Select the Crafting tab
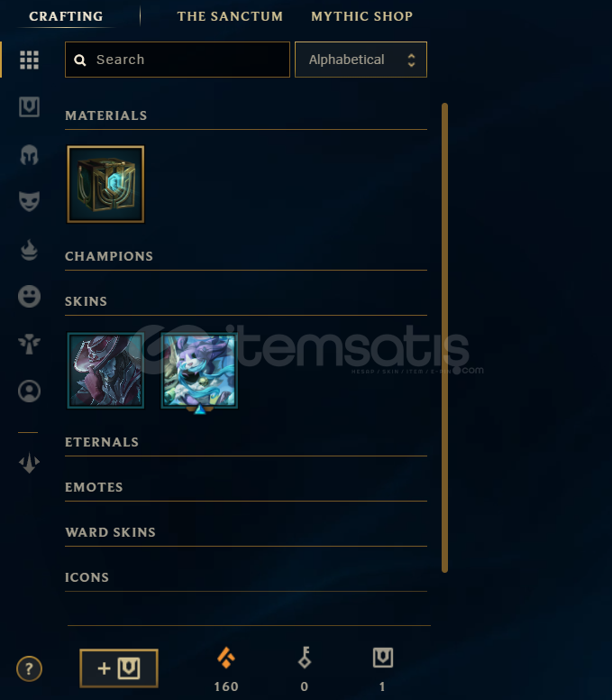Screen dimensions: 612x700 (x=66, y=16)
